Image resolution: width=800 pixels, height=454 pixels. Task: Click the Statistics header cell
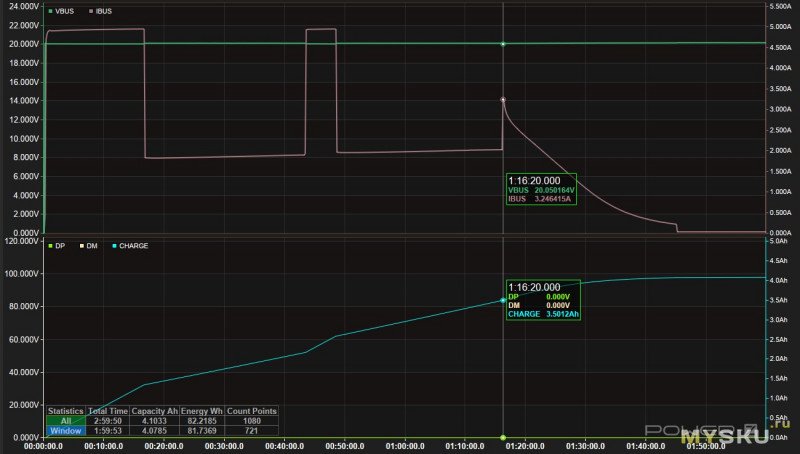(x=66, y=410)
